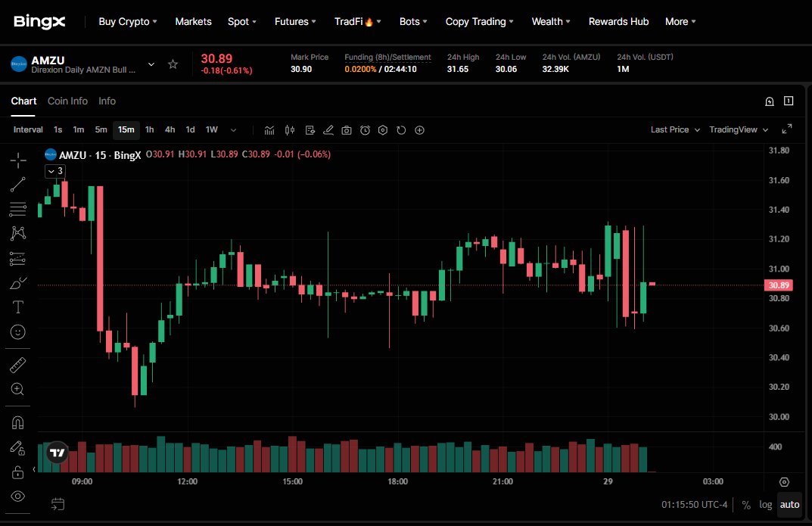Expand the Futures menu

295,22
